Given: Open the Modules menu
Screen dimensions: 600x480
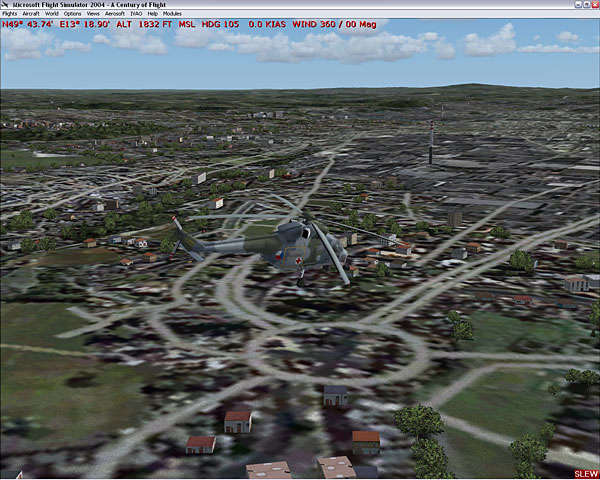Looking at the screenshot, I should tap(172, 13).
